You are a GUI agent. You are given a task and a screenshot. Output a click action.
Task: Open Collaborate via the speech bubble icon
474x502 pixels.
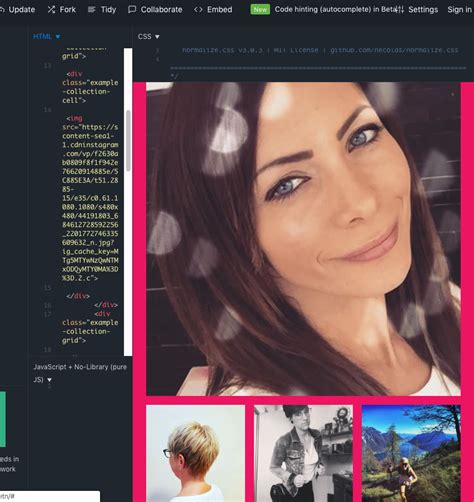click(x=132, y=10)
